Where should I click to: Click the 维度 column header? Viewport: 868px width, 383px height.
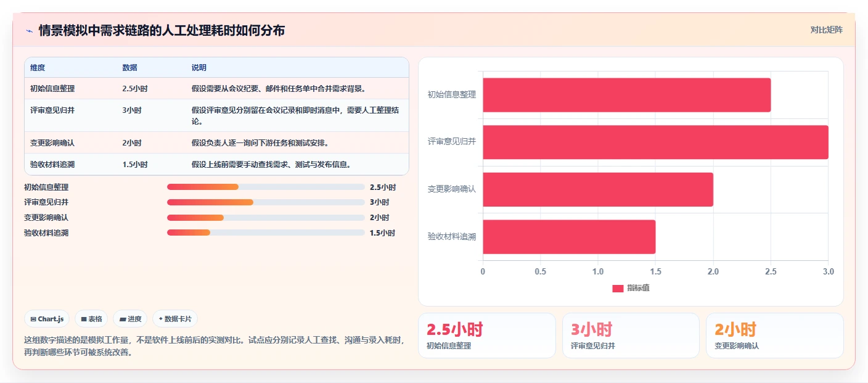point(38,68)
